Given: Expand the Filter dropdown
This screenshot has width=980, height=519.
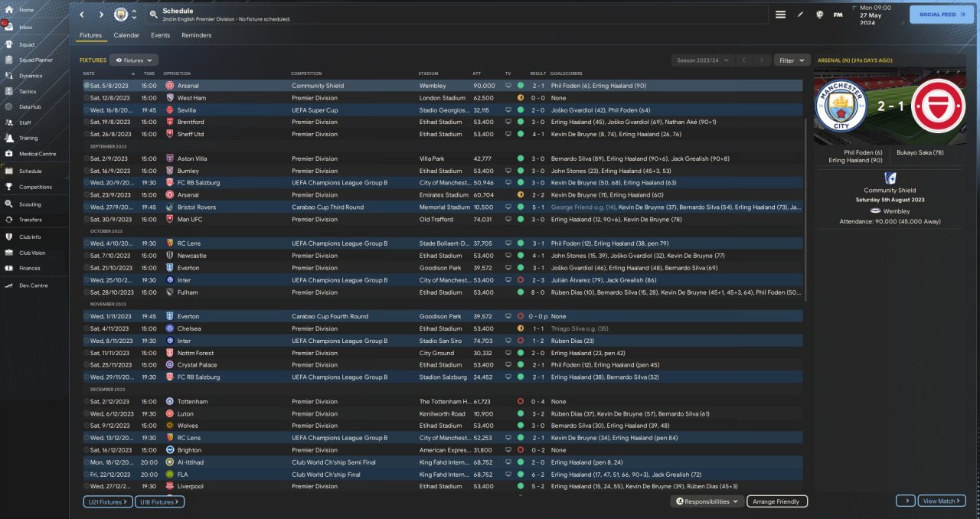Looking at the screenshot, I should pyautogui.click(x=792, y=60).
